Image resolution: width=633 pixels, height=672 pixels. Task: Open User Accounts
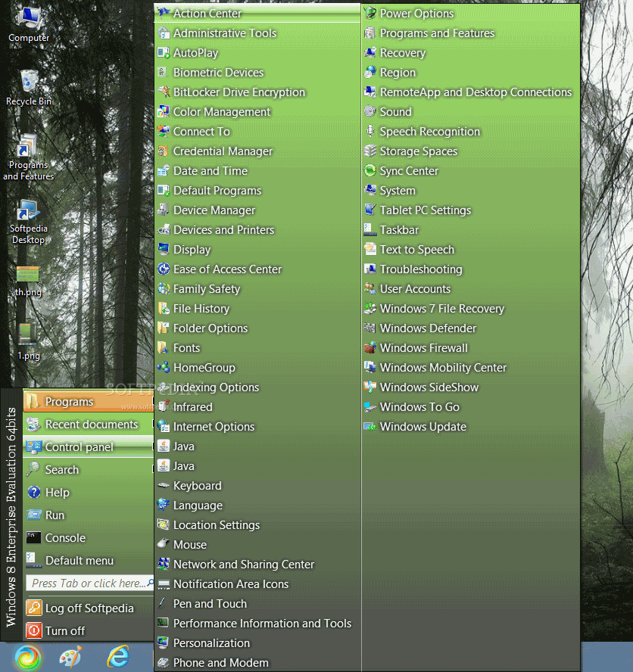pos(471,289)
